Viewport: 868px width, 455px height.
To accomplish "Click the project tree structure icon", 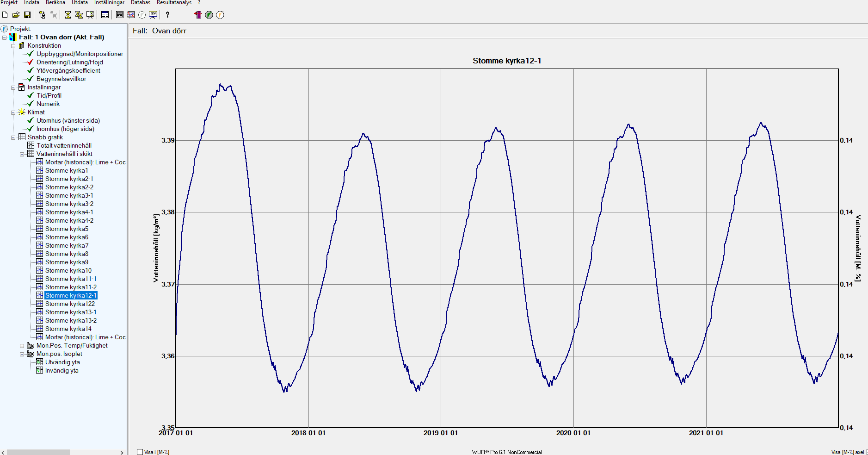I will point(42,15).
